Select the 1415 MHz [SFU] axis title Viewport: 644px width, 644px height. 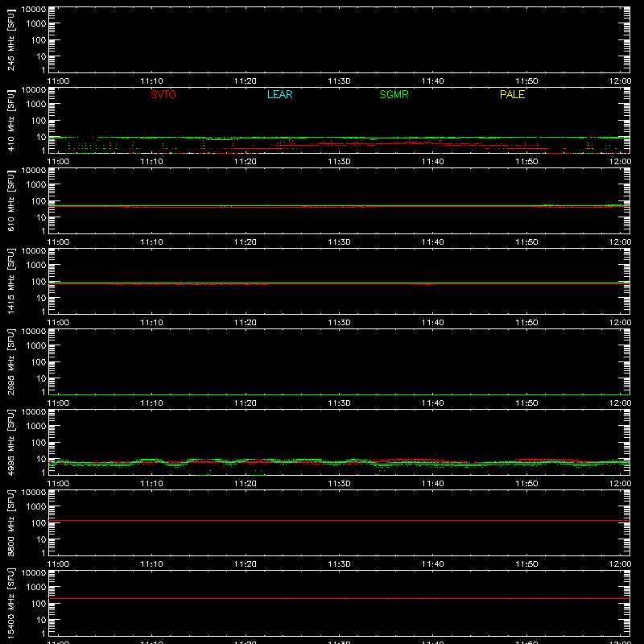pos(11,281)
